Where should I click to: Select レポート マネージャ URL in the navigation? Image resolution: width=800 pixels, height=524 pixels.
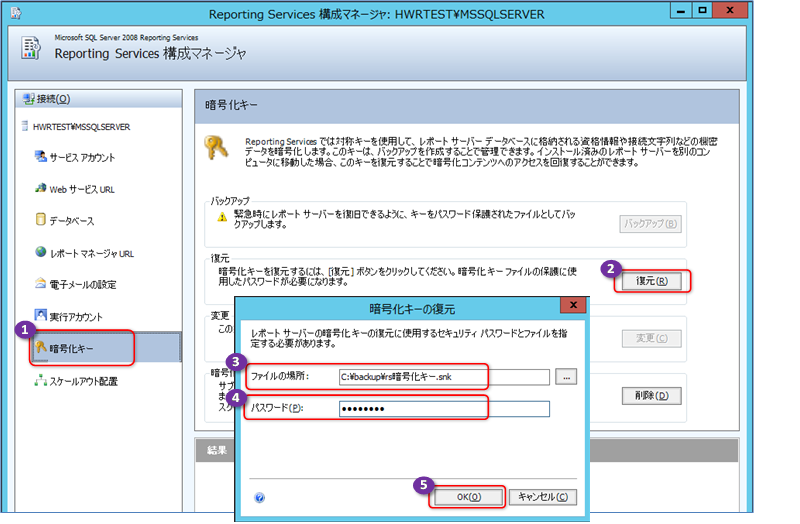(92, 254)
